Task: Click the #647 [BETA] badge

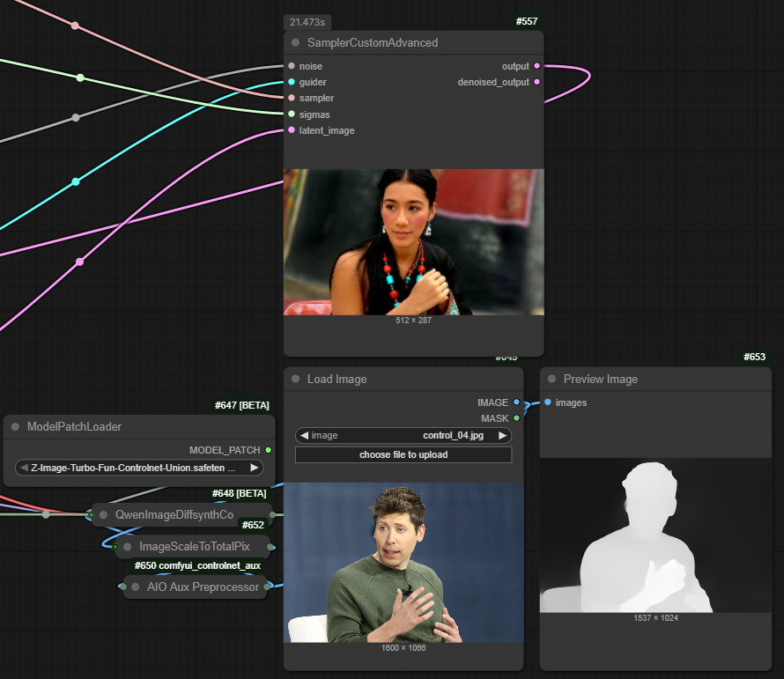Action: click(242, 405)
